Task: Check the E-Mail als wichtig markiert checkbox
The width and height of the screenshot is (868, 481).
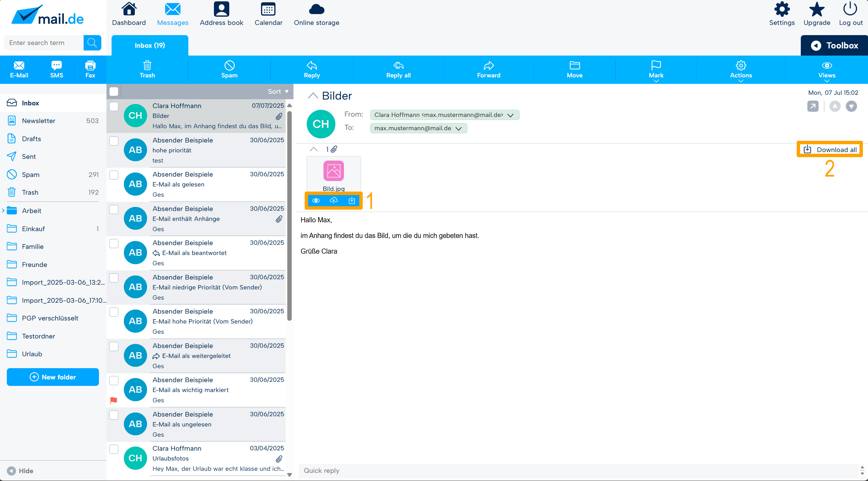Action: click(114, 380)
